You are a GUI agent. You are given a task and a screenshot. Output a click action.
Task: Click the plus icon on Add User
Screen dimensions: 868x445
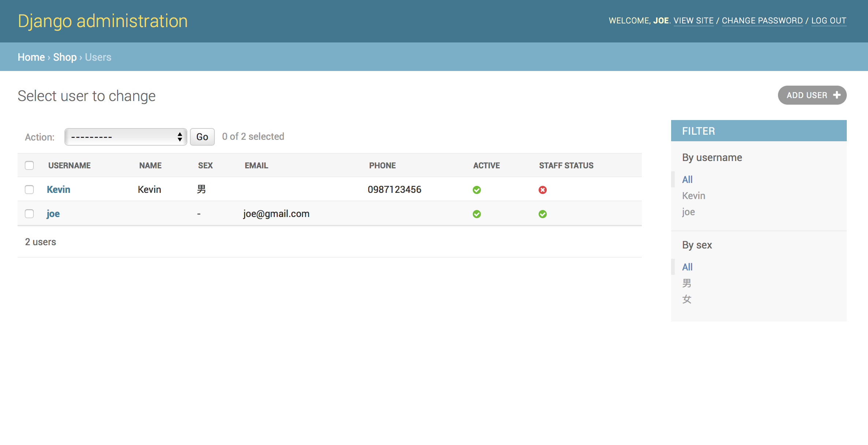(x=837, y=95)
